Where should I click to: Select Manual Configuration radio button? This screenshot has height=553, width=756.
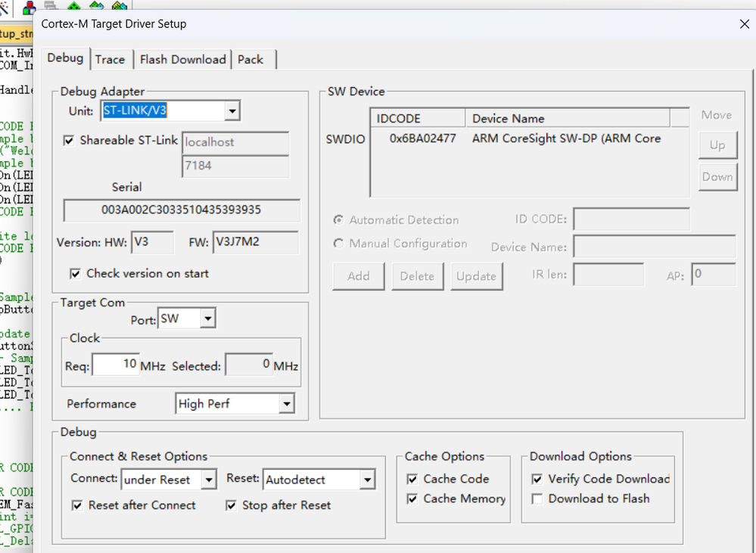point(339,244)
